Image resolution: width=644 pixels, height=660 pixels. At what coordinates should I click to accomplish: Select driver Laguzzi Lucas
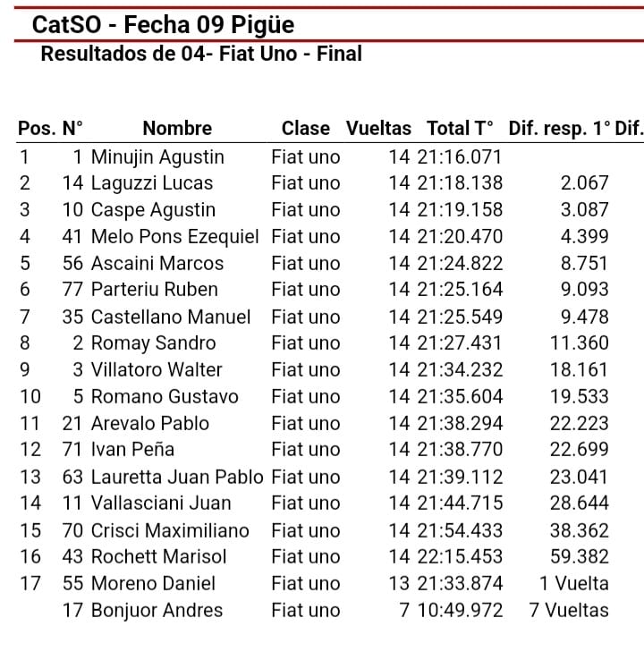pyautogui.click(x=152, y=183)
